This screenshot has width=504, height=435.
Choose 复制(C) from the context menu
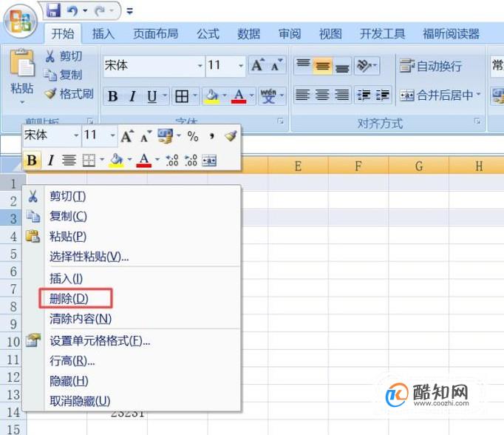point(132,216)
